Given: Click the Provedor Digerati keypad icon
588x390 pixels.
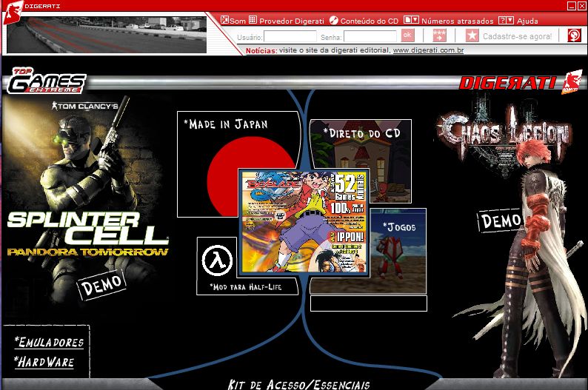Looking at the screenshot, I should (253, 20).
